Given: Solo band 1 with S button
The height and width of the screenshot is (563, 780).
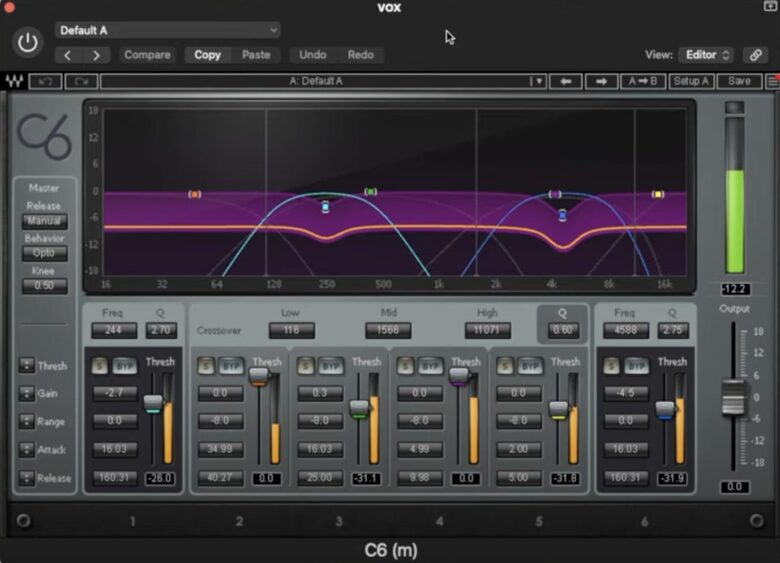Looking at the screenshot, I should [99, 366].
